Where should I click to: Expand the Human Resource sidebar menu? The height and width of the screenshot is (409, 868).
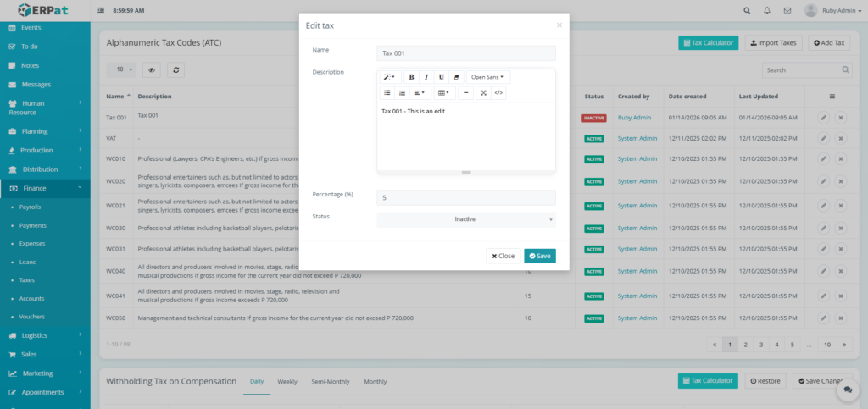[x=46, y=108]
